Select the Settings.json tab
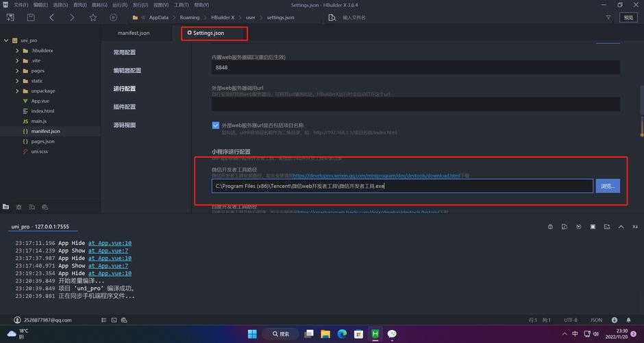This screenshot has height=343, width=644. point(209,33)
